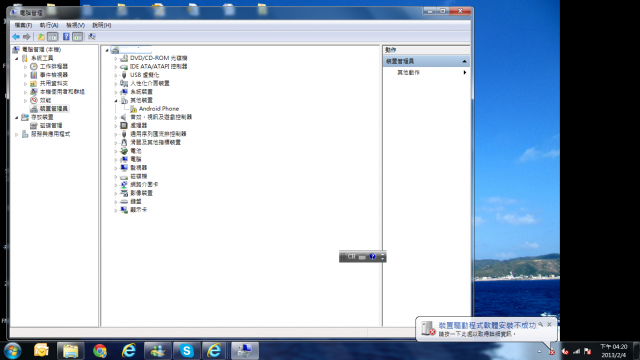Open 共用資料夾 (Shared Folders) in the left tree
This screenshot has height=360, width=640.
(54, 83)
